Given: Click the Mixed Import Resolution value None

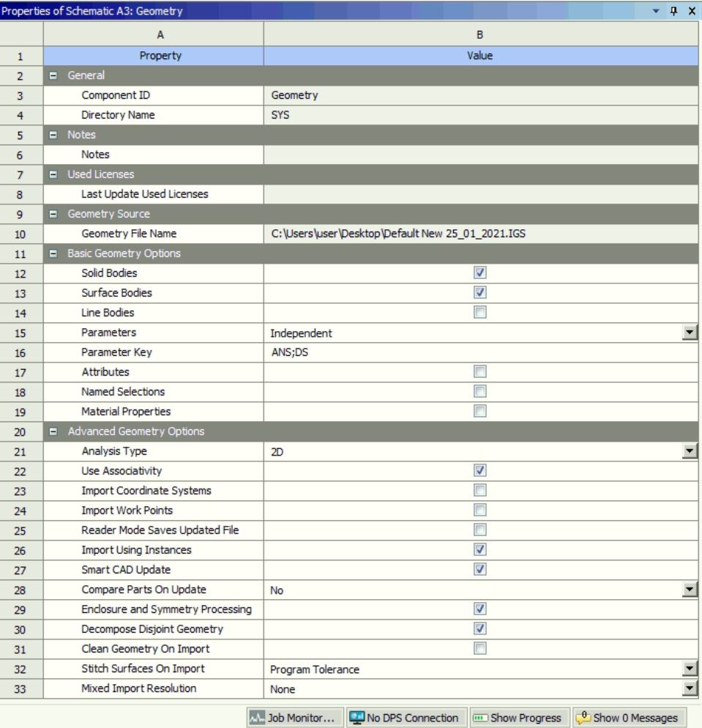Looking at the screenshot, I should [x=283, y=689].
